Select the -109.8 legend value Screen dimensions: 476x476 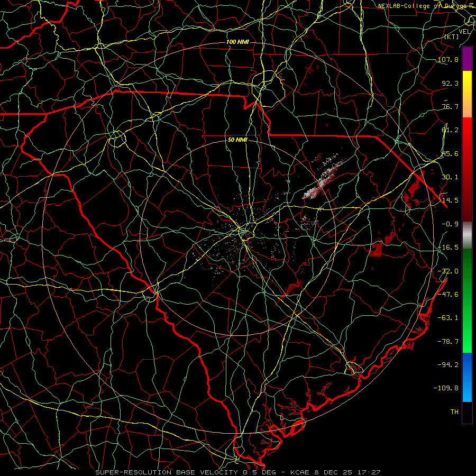point(446,388)
